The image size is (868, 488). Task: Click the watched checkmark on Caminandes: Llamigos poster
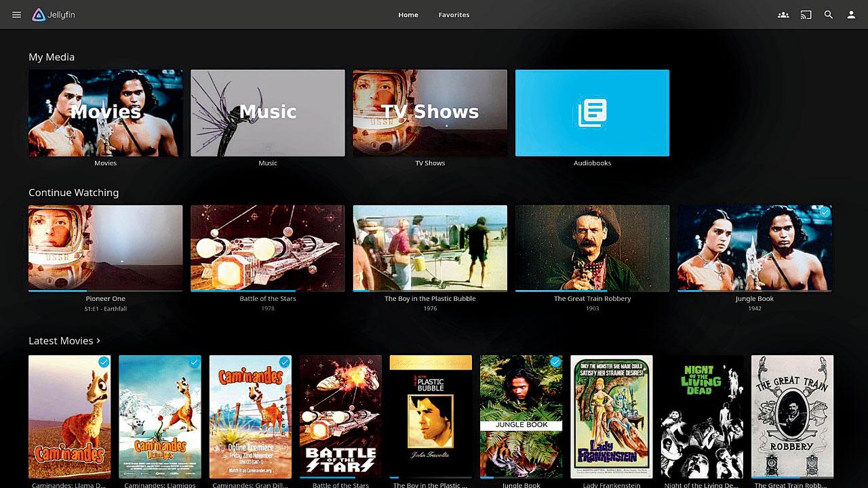pyautogui.click(x=194, y=363)
